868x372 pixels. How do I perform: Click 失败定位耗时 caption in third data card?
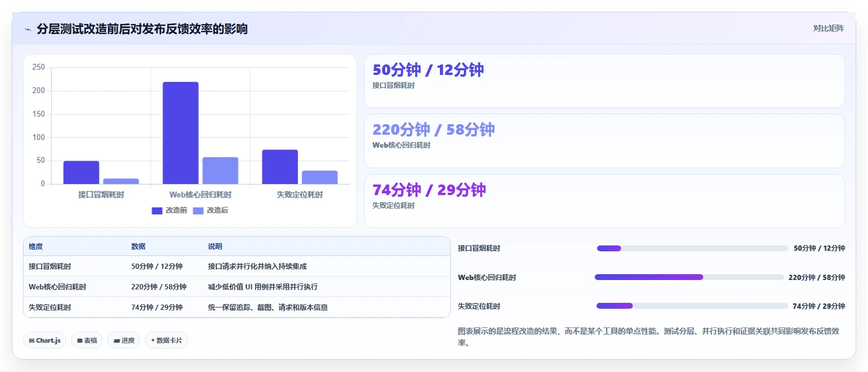pyautogui.click(x=394, y=206)
